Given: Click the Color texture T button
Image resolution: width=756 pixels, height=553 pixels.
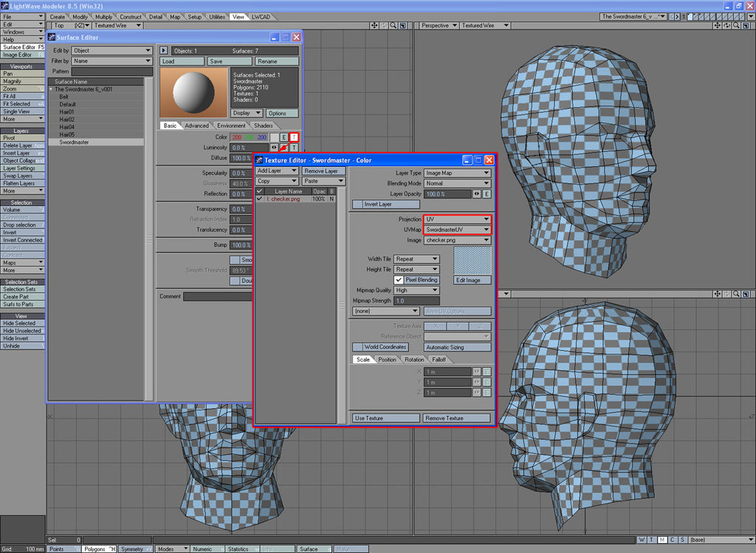Looking at the screenshot, I should pos(294,137).
